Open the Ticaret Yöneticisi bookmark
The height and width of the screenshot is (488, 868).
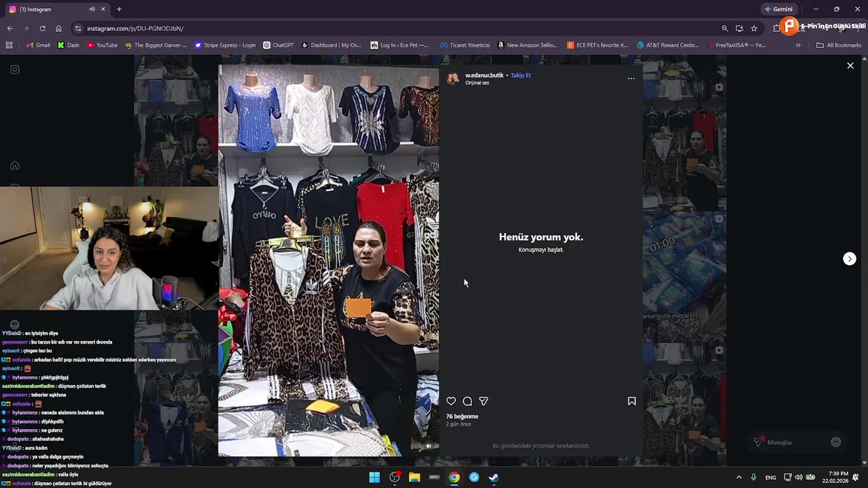point(465,45)
